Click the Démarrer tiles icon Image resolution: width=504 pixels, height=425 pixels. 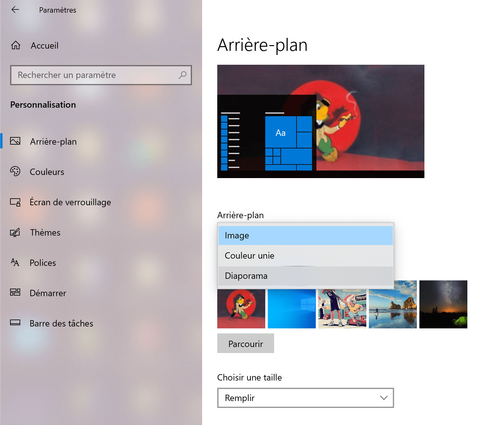(15, 292)
